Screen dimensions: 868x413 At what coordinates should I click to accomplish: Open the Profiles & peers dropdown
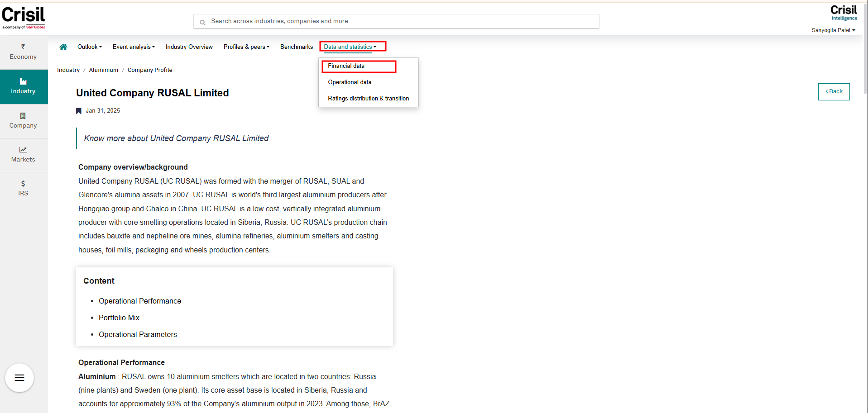(x=246, y=47)
